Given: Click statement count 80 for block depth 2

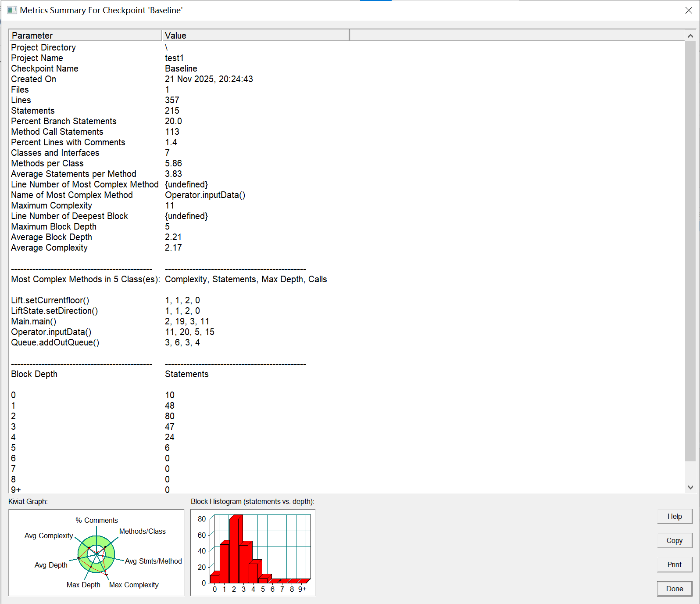Looking at the screenshot, I should click(170, 416).
